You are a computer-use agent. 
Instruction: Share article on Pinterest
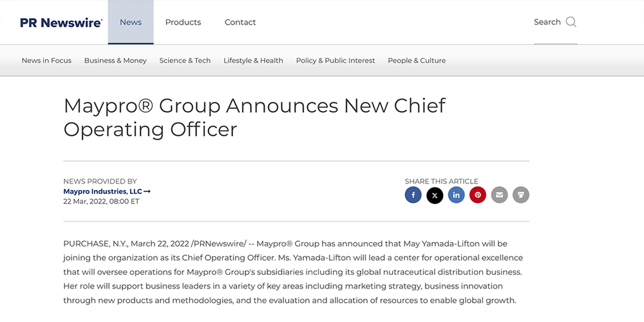tap(478, 195)
